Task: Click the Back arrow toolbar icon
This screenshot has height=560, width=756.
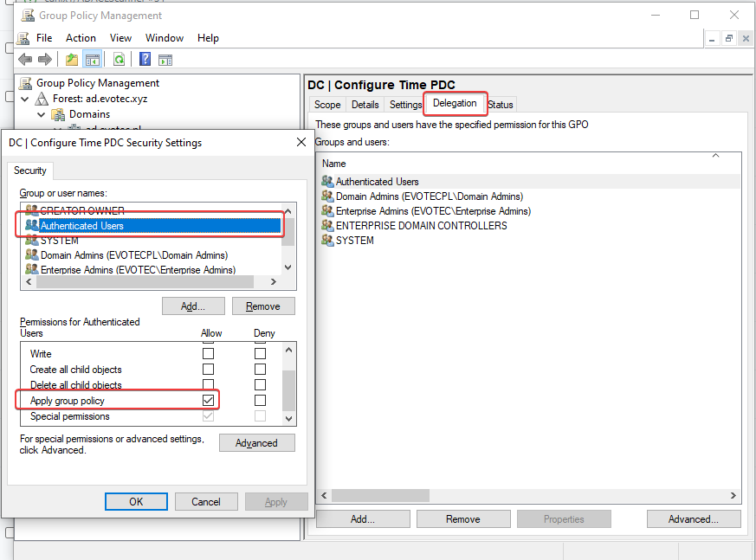Action: 25,59
